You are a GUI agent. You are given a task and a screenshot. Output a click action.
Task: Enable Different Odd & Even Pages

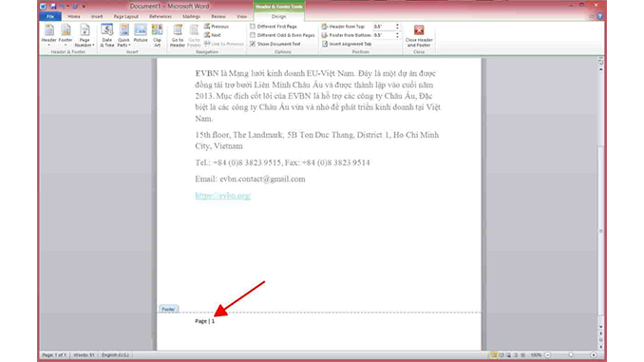pyautogui.click(x=282, y=35)
